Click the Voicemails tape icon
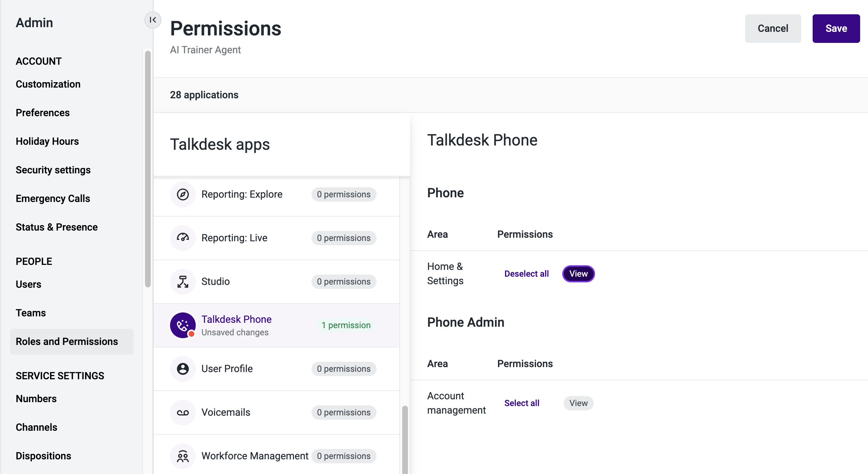The width and height of the screenshot is (868, 474). tap(183, 413)
